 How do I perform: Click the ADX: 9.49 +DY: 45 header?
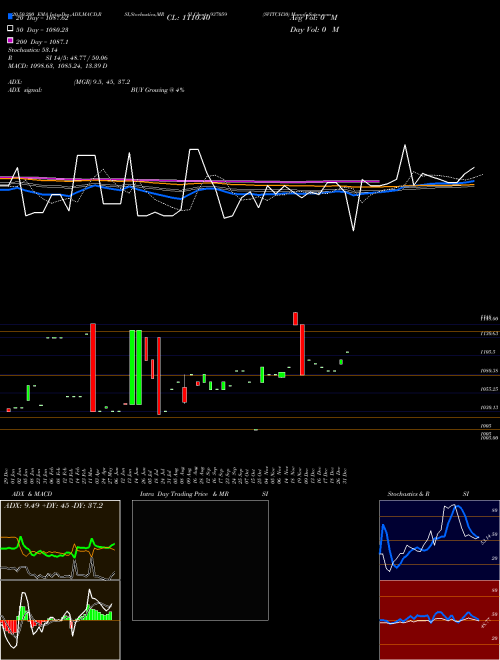[x=53, y=505]
